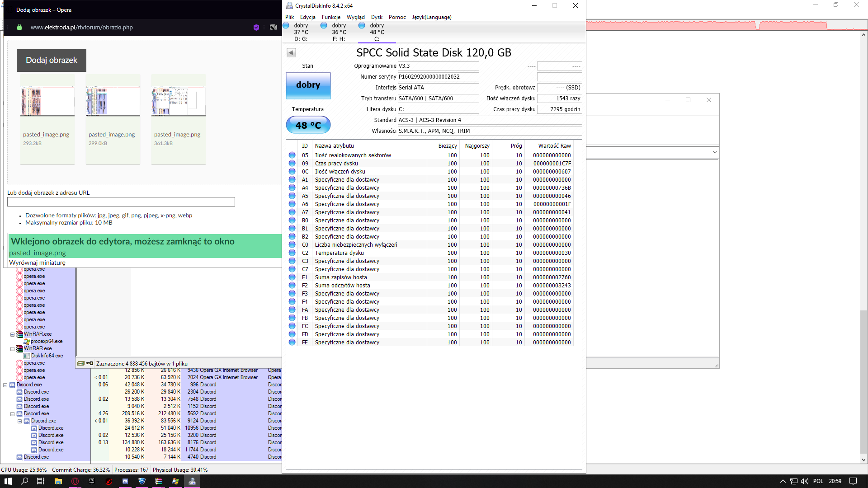Screen dimensions: 868x488
Task: Click the purple shield ad-blocker icon in Opera
Action: pyautogui.click(x=256, y=27)
